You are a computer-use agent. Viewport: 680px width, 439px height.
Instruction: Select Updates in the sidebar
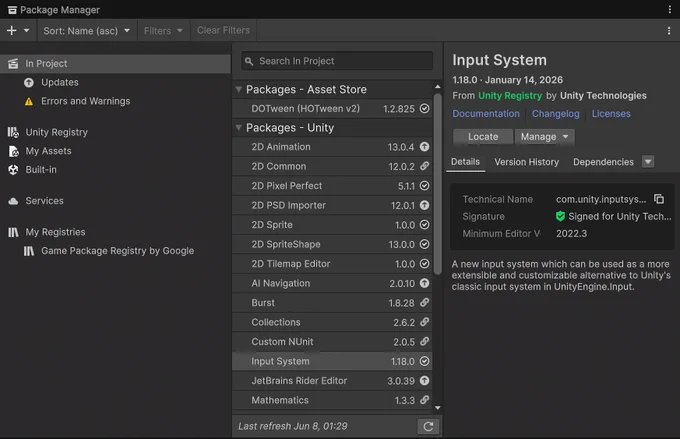pos(115,82)
